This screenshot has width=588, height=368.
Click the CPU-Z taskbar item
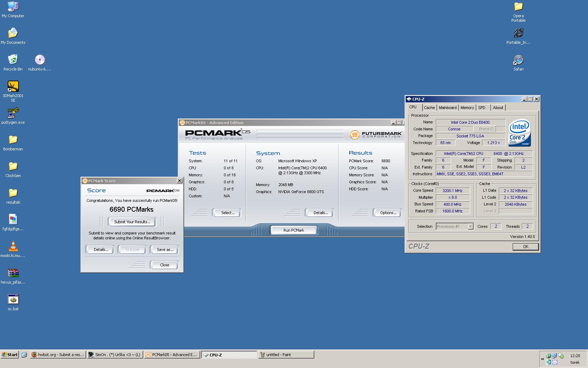tap(229, 355)
